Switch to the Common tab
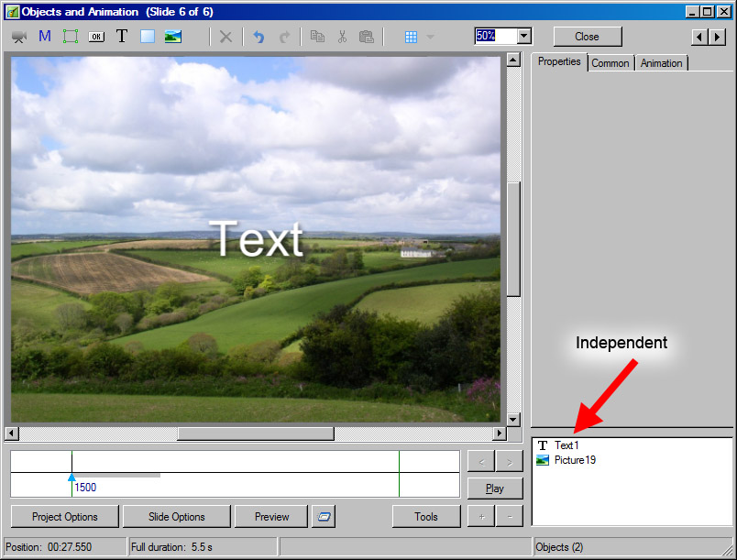This screenshot has height=560, width=737. 610,63
